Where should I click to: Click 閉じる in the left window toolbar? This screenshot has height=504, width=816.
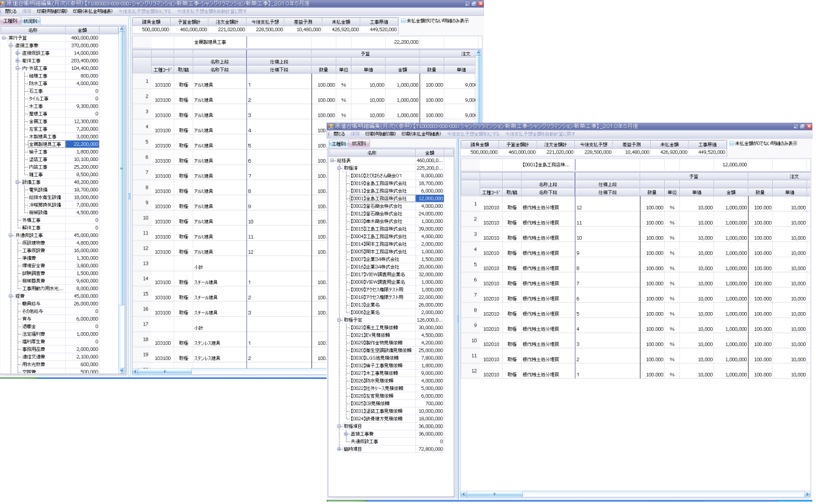coord(10,12)
